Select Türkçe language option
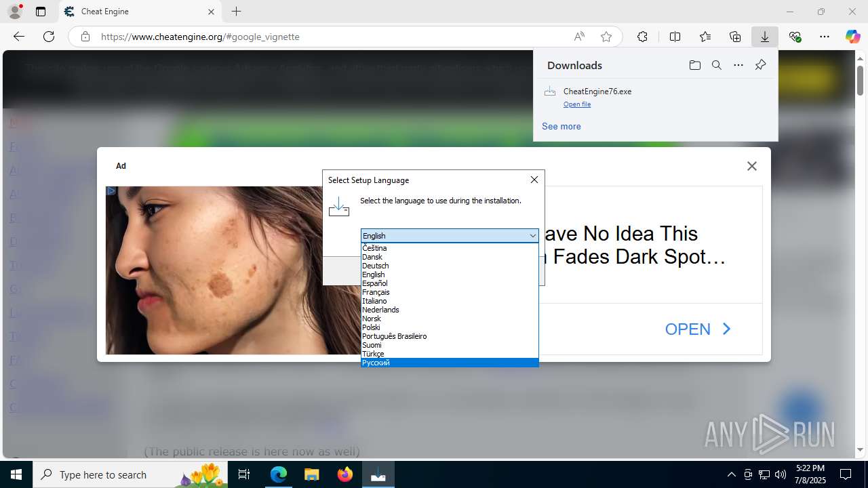 450,354
